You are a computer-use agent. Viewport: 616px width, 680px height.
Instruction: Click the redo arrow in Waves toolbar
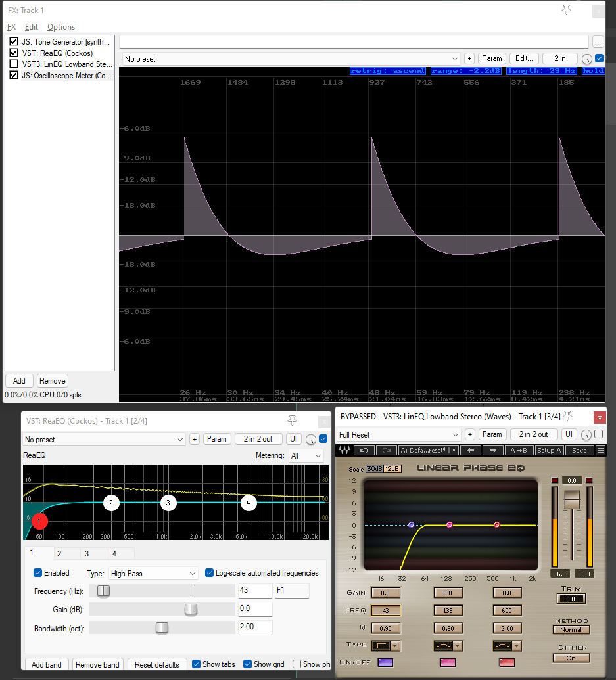[x=386, y=450]
